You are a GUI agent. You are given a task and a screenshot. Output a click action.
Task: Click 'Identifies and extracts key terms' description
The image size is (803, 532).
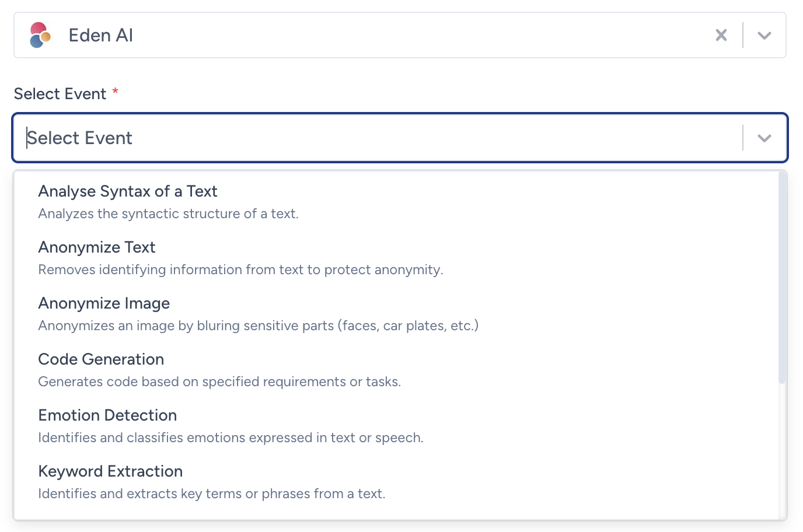click(x=212, y=494)
